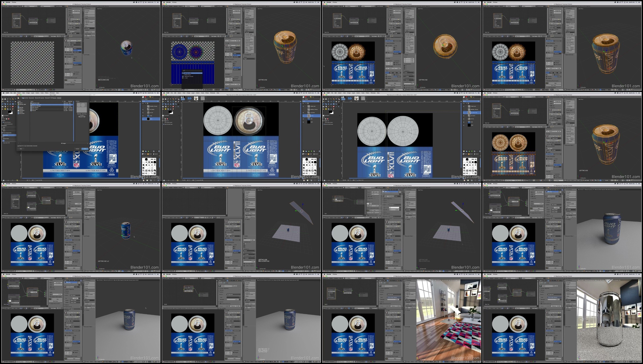Select Zoom tool in GIMP two-wireframe-circles frame

328,102
